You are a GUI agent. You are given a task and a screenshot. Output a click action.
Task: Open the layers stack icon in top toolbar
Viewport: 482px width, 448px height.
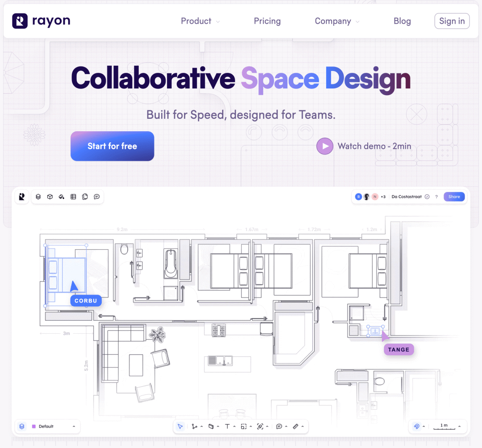38,197
